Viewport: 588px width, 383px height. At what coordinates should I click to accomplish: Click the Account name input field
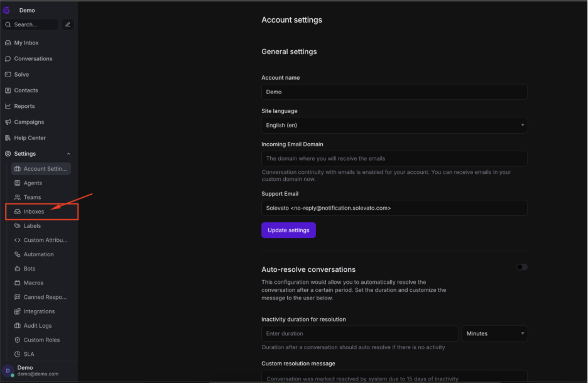394,92
